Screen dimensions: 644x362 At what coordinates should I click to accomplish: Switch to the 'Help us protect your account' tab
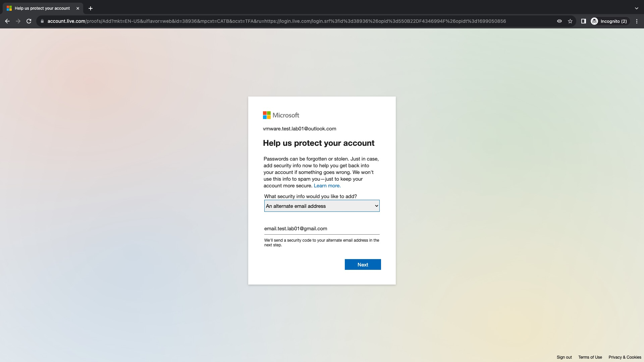coord(42,8)
